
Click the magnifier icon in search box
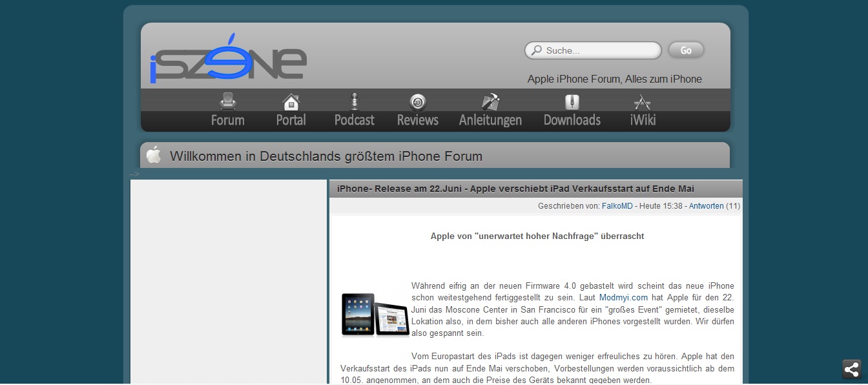(x=536, y=50)
